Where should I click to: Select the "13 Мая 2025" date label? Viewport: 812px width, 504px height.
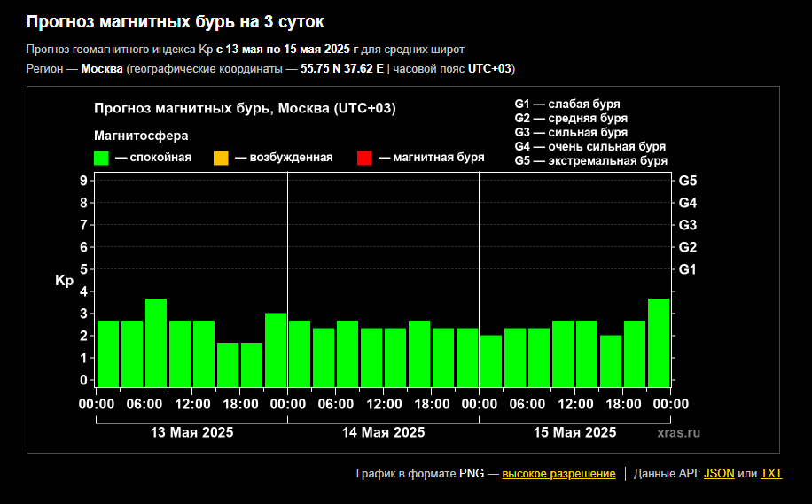tap(191, 433)
